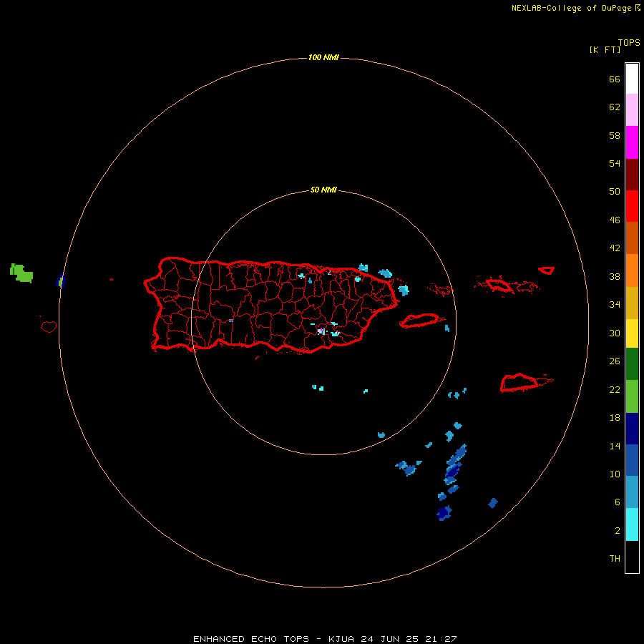644x644 pixels.
Task: Click the yellow 30 K FT swatch
Action: (x=632, y=333)
